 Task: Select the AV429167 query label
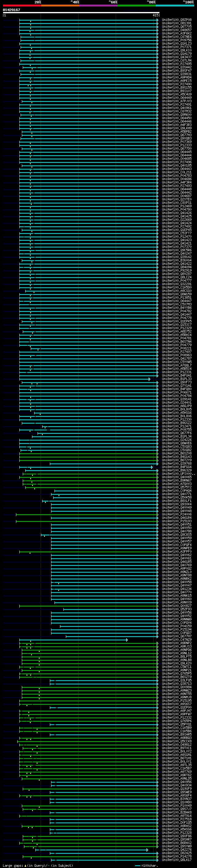[11, 10]
